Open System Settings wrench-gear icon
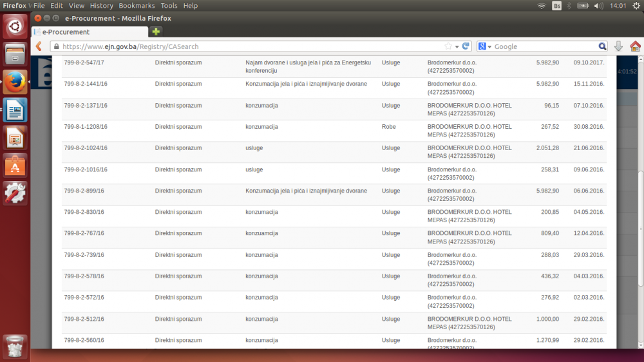Screen dimensions: 644x362 [x=15, y=193]
